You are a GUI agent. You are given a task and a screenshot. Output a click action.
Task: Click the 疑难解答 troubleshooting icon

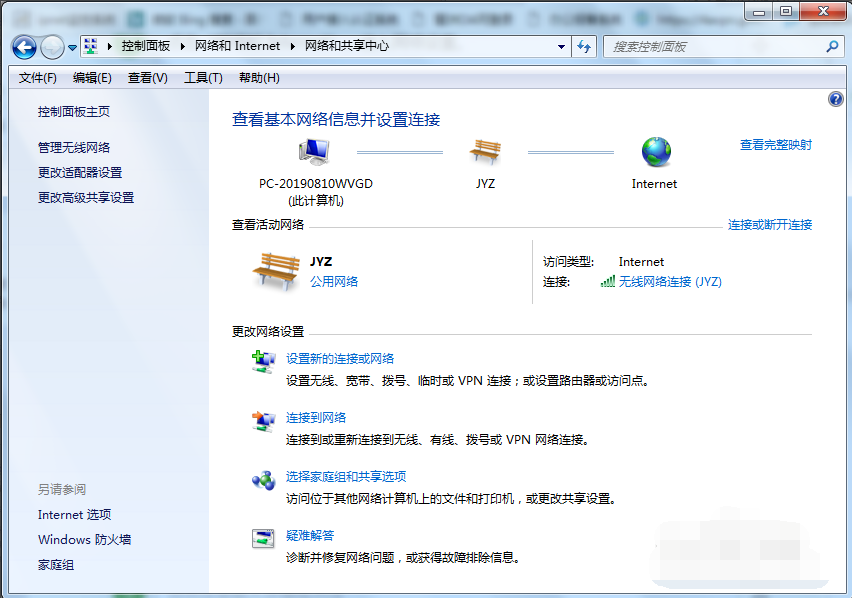[x=263, y=539]
